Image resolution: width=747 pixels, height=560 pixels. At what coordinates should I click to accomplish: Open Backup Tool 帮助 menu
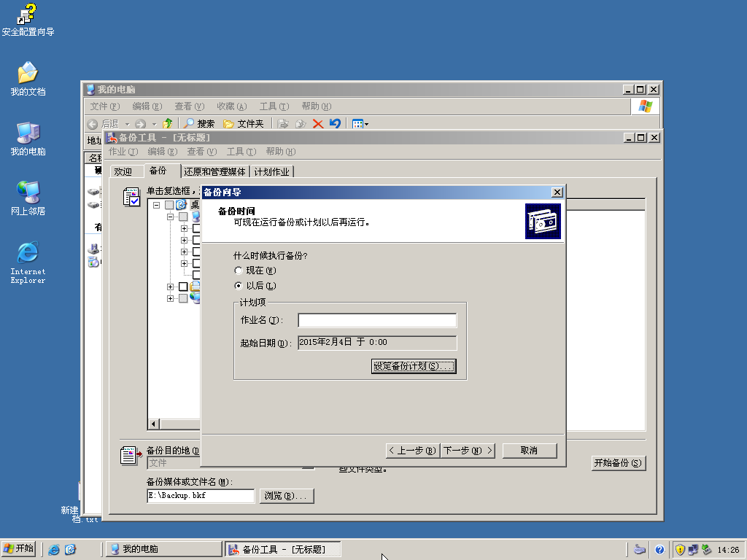[x=281, y=152]
